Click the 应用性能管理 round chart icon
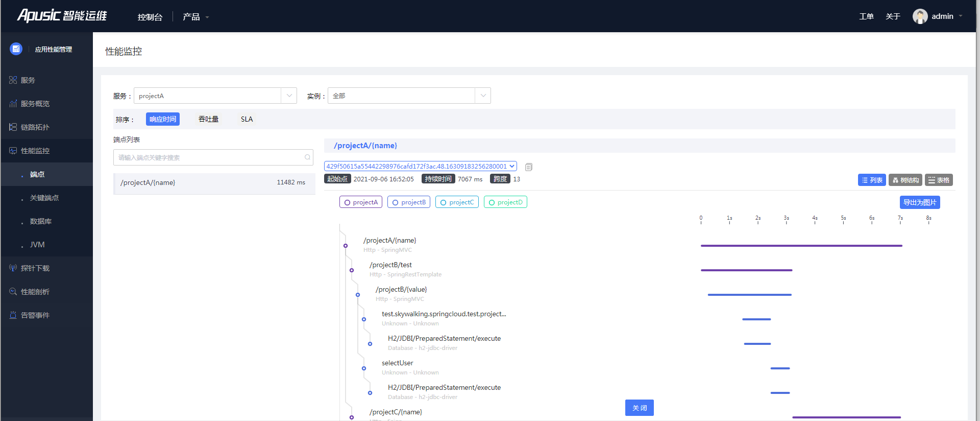 point(16,49)
